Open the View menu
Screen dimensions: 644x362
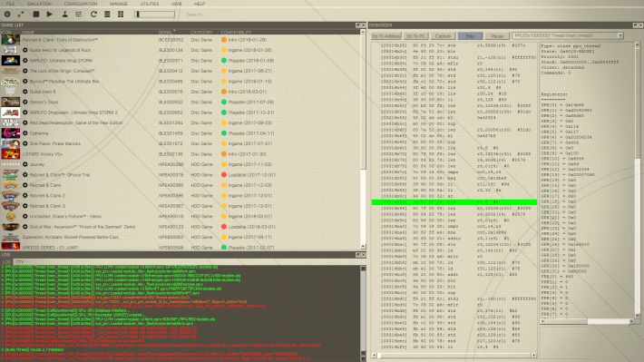point(177,4)
